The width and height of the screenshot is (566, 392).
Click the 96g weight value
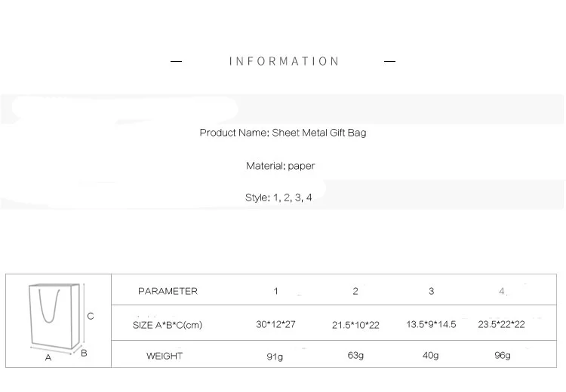pos(502,356)
